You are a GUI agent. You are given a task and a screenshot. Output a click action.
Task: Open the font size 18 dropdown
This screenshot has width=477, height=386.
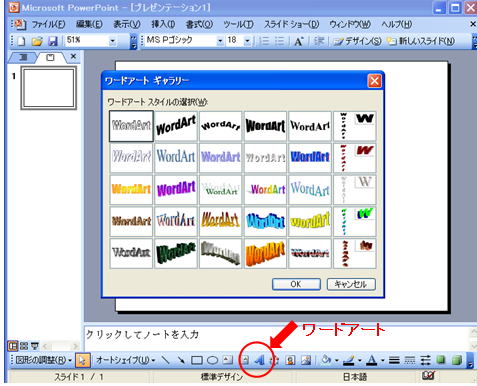[247, 41]
